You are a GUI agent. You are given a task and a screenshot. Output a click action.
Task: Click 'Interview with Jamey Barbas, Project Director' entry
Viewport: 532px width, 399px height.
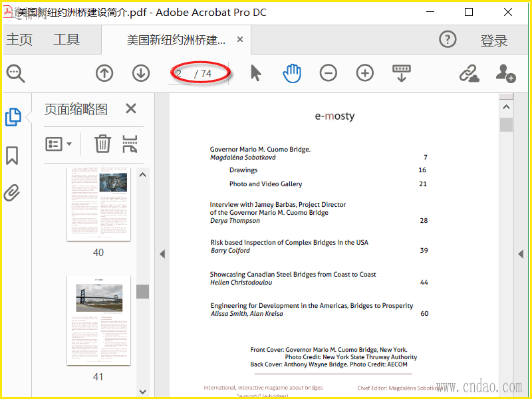(x=277, y=205)
